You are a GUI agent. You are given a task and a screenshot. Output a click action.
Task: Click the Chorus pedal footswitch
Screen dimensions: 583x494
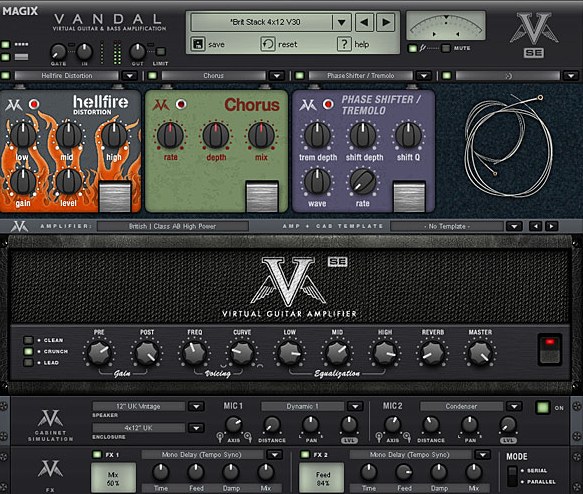point(262,196)
